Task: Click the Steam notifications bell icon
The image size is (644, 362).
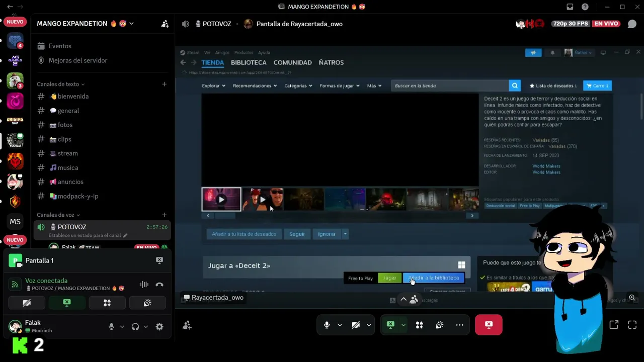Action: pyautogui.click(x=552, y=52)
